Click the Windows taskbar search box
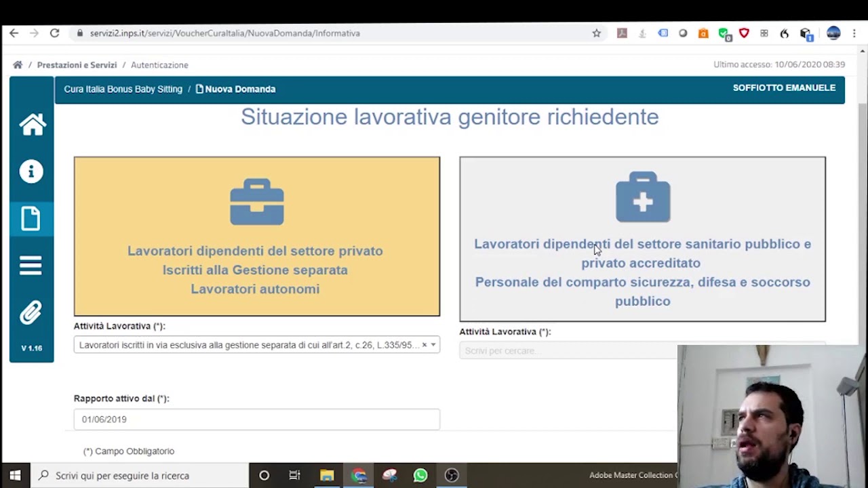868x488 pixels. [139, 476]
